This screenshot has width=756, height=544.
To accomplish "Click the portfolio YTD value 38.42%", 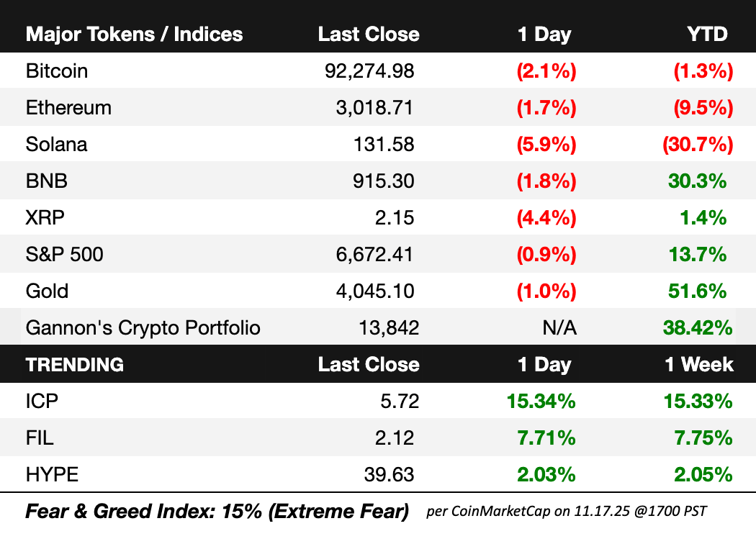I will pos(698,328).
